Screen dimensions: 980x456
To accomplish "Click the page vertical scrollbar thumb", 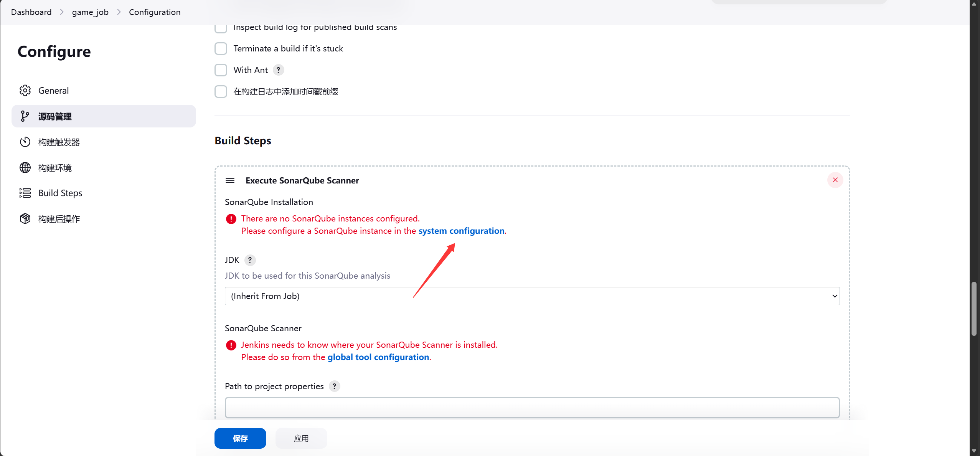I will (x=974, y=309).
